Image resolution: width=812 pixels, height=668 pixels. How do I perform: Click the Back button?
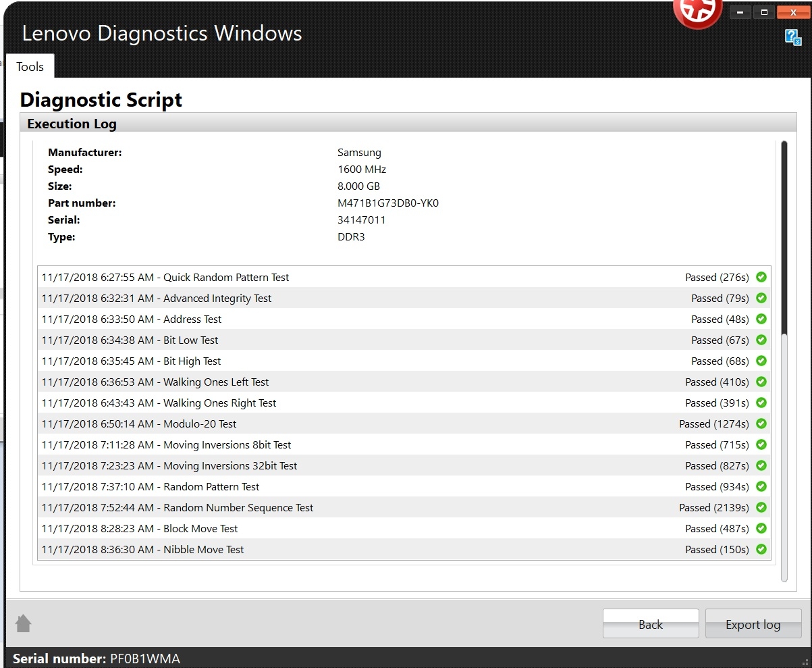point(651,624)
